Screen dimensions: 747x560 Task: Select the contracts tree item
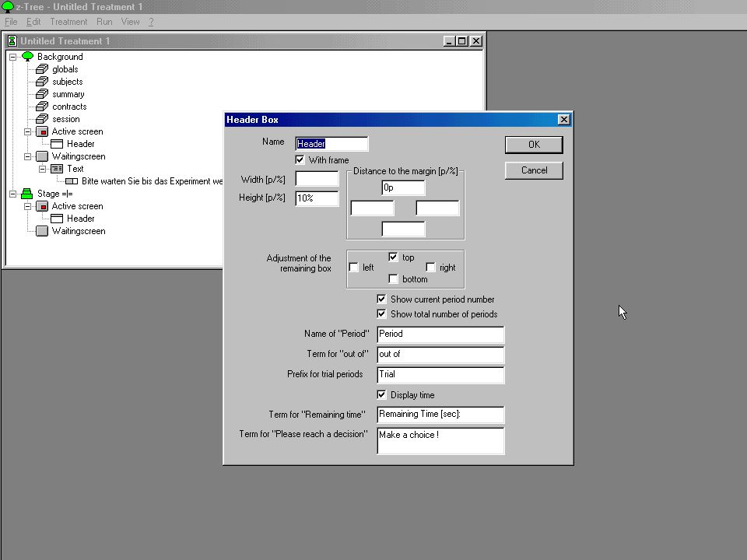(69, 107)
